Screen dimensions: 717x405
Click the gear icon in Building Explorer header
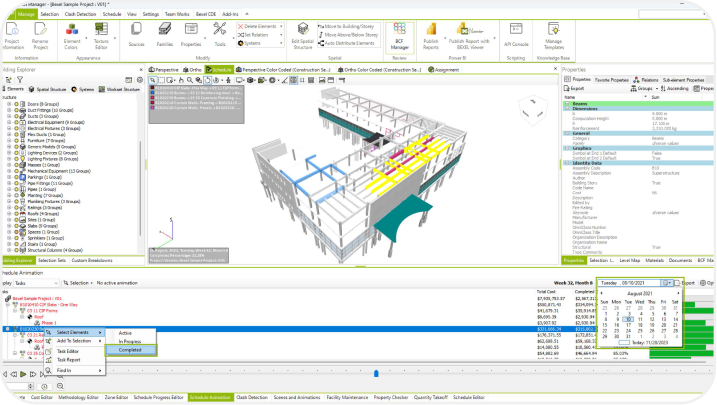(139, 80)
